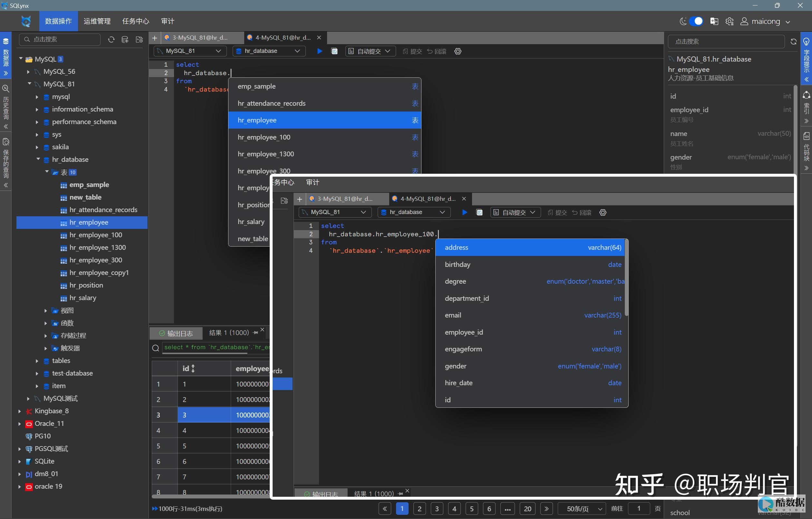
Task: Open the 历史查询 sidebar panel
Action: [x=6, y=106]
